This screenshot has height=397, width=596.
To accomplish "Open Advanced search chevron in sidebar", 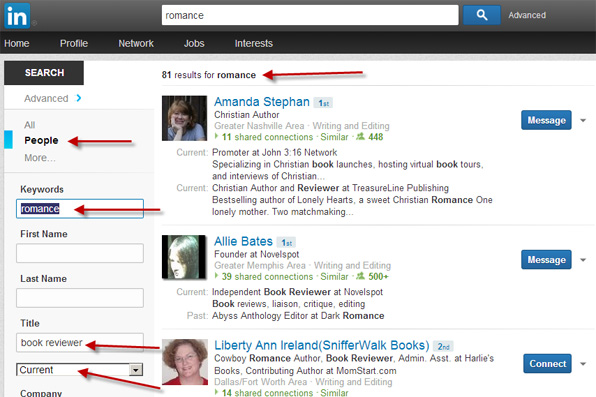I will point(79,98).
